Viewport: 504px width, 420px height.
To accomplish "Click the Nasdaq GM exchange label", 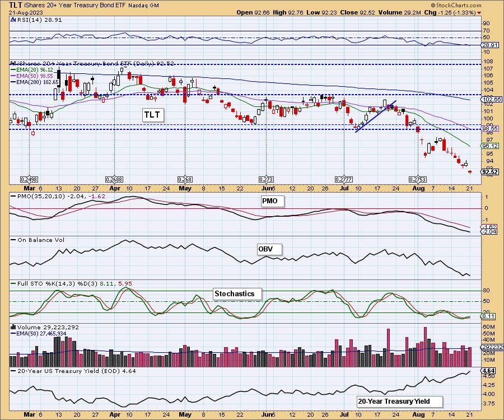I will 143,6.
